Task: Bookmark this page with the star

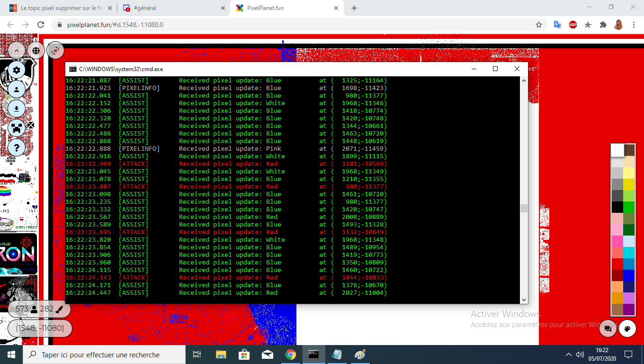Action: point(538,25)
